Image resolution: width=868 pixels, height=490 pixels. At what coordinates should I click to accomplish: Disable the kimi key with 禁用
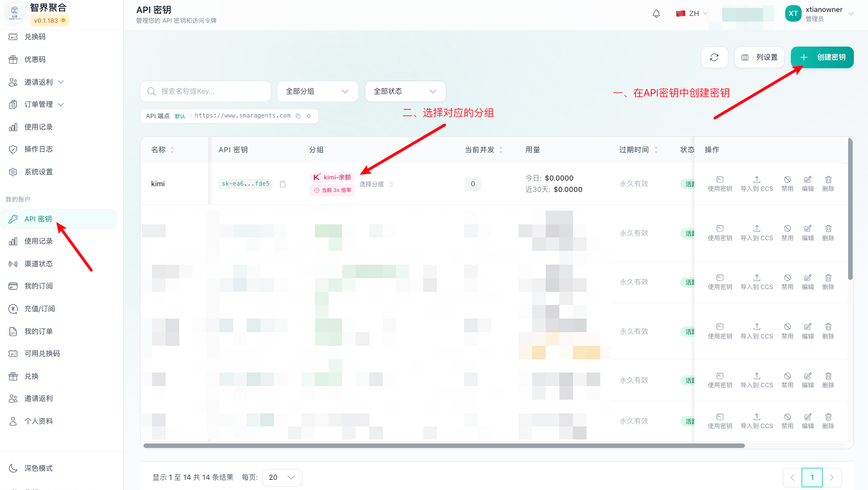(787, 184)
